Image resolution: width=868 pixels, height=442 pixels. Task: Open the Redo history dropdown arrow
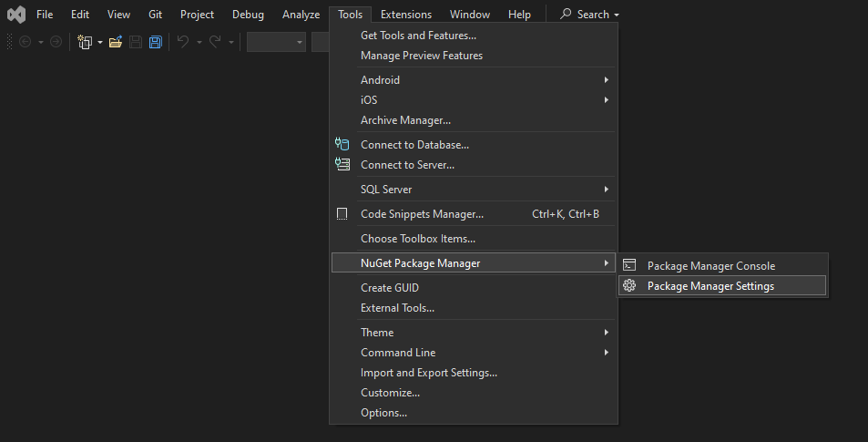[x=230, y=42]
